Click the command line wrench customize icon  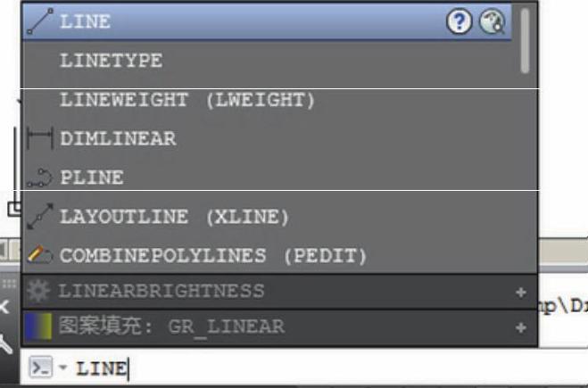tap(6, 342)
